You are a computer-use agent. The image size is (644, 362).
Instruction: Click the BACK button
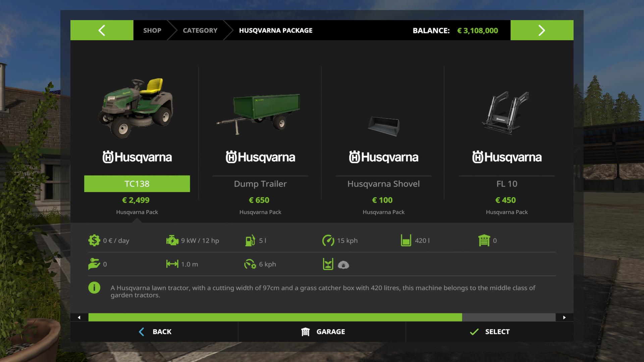[154, 332]
